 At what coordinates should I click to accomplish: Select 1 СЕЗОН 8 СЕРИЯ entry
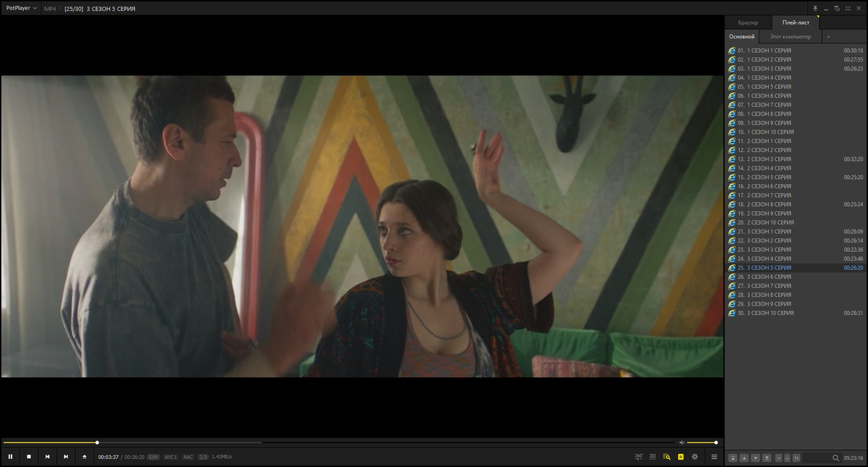click(x=795, y=114)
